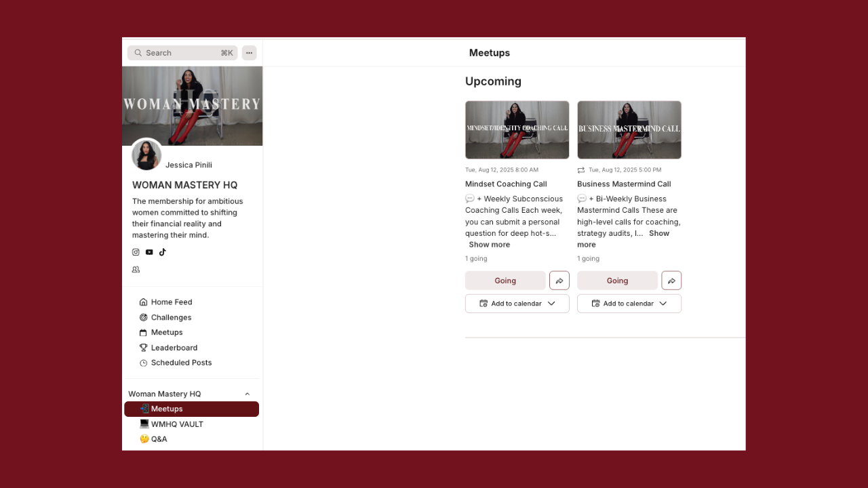Open the Mindset Coaching Call thumbnail image
This screenshot has width=868, height=488.
(517, 130)
